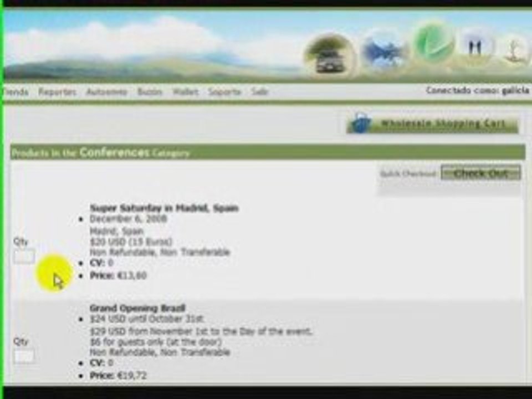Click the Salir logout link
The width and height of the screenshot is (532, 399).
click(260, 91)
